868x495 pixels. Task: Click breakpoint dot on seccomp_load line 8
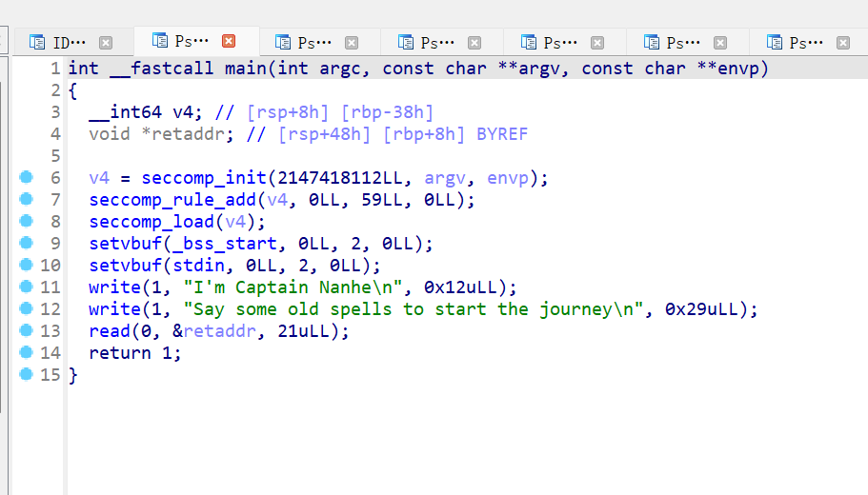point(26,222)
